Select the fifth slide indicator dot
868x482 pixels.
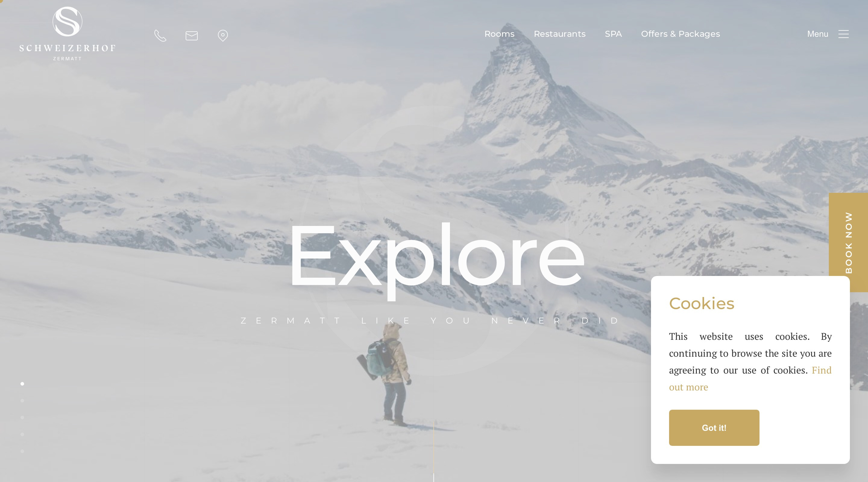(x=22, y=451)
